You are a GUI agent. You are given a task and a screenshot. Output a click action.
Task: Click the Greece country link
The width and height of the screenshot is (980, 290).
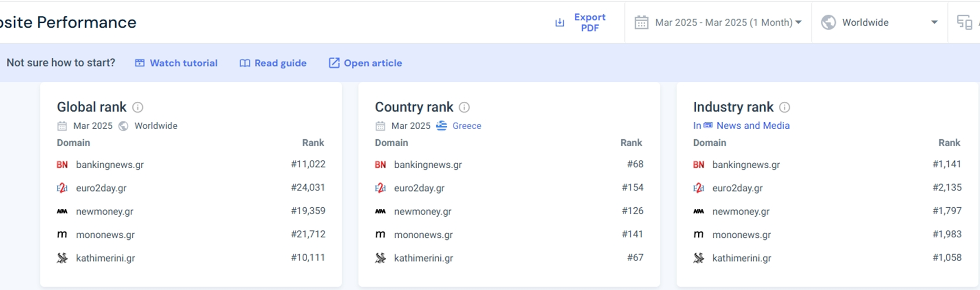466,126
